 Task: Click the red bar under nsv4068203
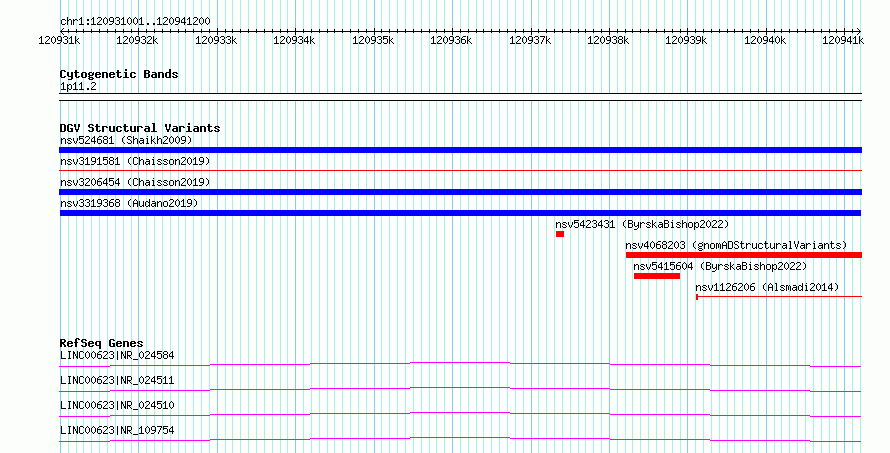[744, 255]
